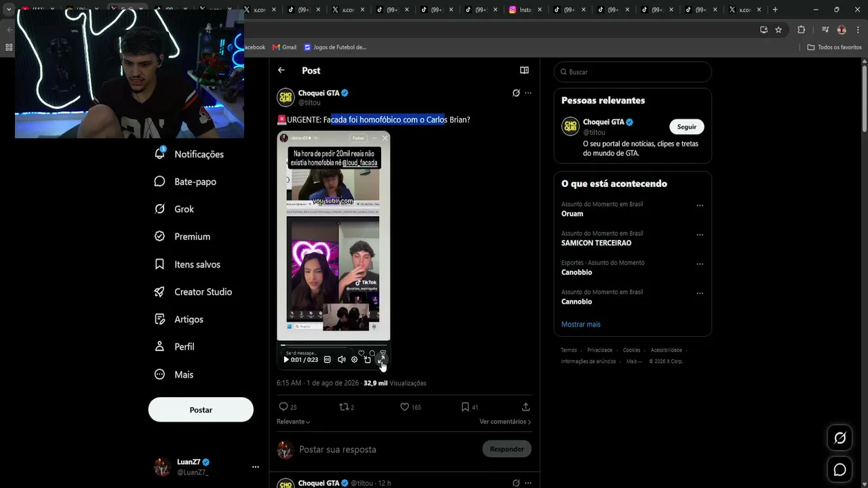
Task: Open options for SAMICON TERCEIRAO trend
Action: [700, 235]
